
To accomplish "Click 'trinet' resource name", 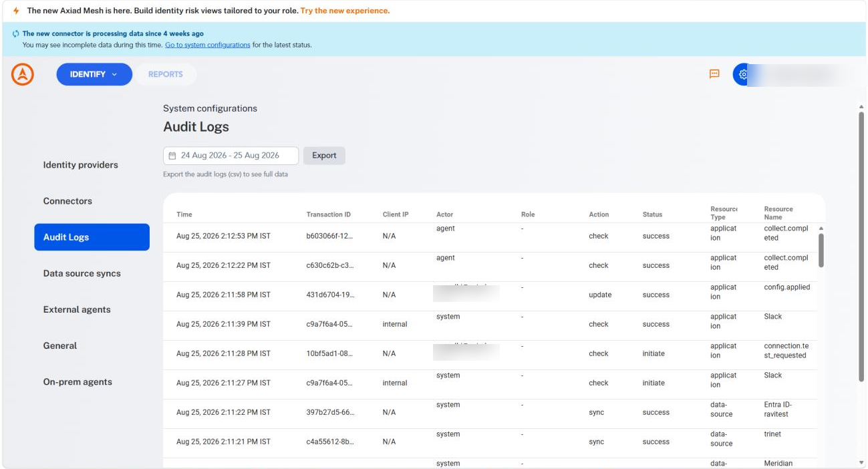I will [772, 434].
